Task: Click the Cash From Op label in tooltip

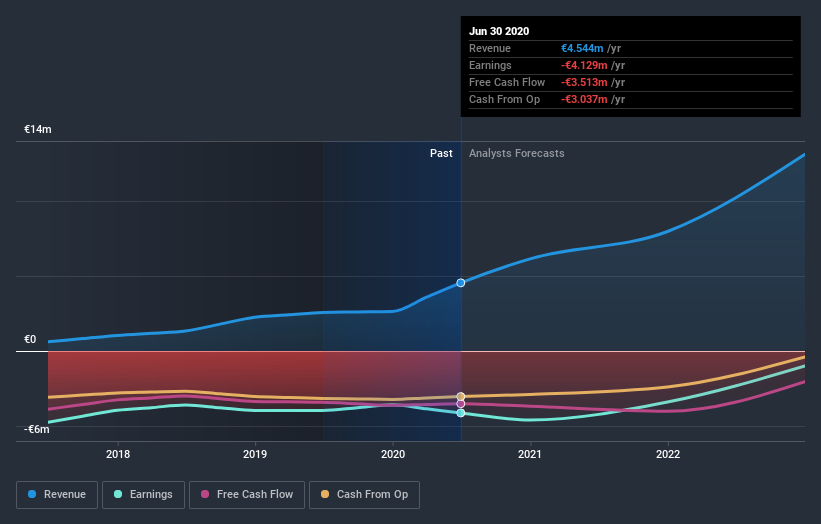Action: (x=504, y=99)
